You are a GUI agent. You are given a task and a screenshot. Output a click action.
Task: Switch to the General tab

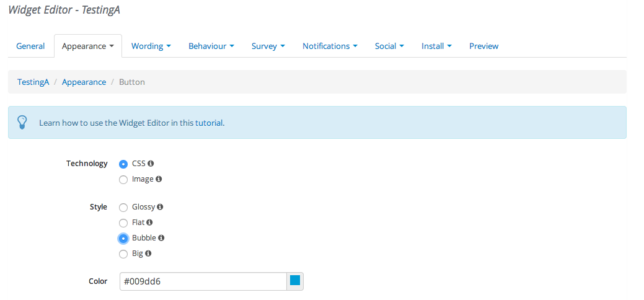click(30, 46)
